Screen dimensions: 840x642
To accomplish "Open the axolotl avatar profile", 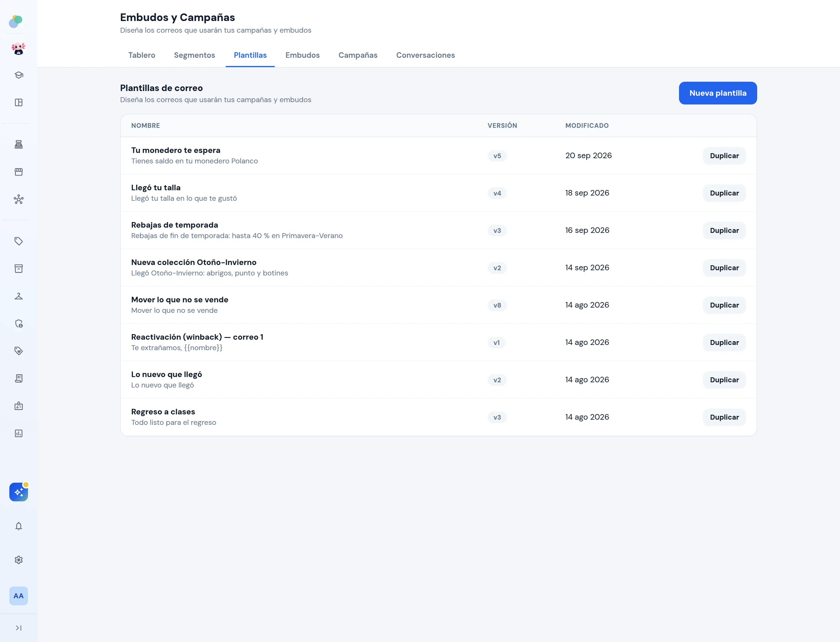I will 18,48.
